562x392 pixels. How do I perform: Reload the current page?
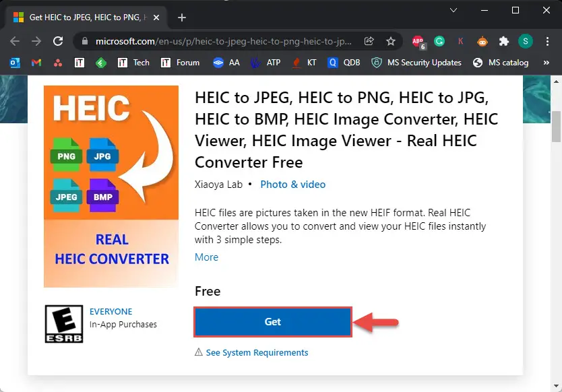click(x=58, y=41)
